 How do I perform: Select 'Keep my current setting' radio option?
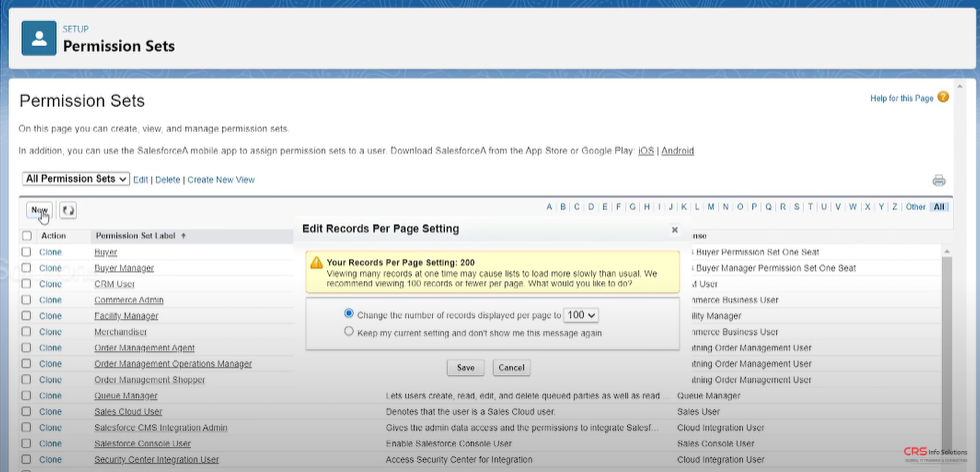(x=349, y=331)
